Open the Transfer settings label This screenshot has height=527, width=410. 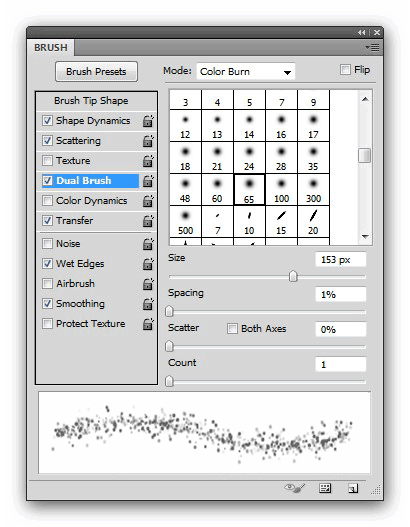[x=75, y=220]
